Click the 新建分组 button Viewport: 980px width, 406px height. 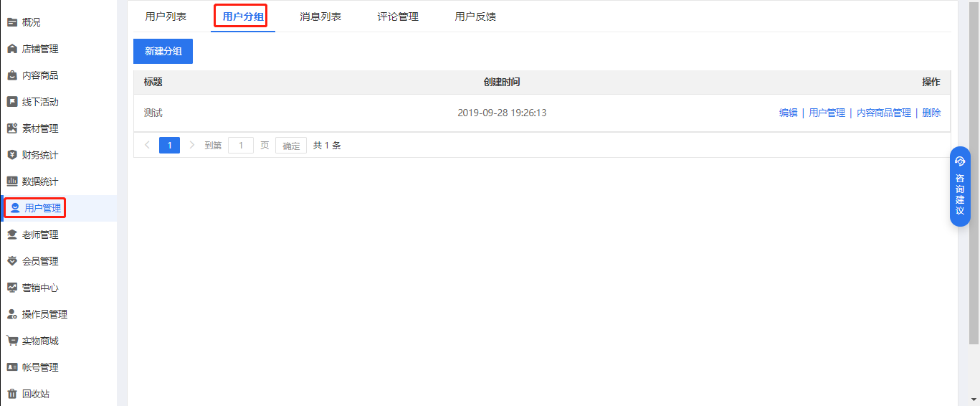[163, 51]
